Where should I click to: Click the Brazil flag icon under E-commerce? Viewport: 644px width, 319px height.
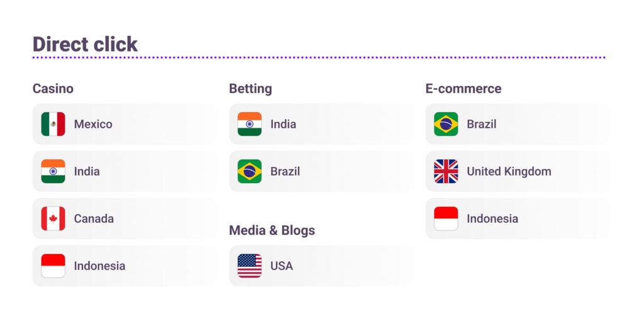[446, 124]
